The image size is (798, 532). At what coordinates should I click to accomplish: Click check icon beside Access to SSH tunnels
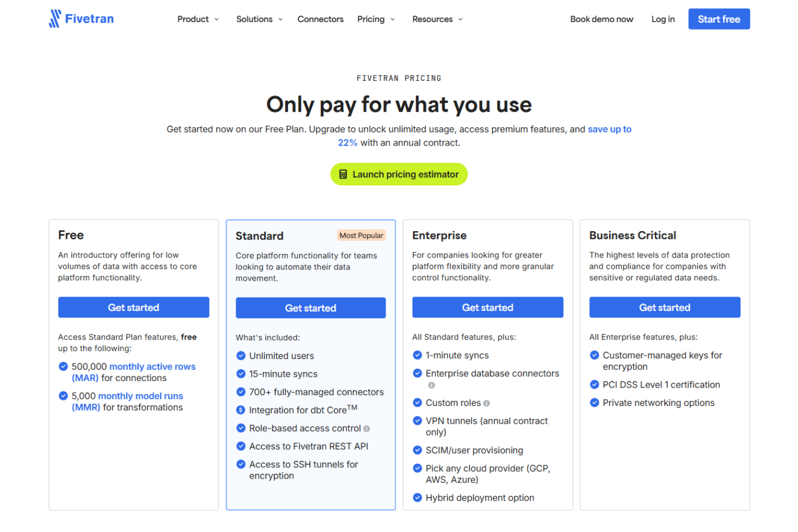click(x=241, y=464)
